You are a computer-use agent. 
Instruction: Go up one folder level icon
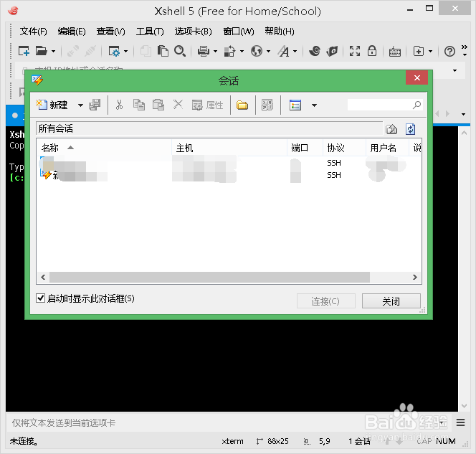(391, 129)
